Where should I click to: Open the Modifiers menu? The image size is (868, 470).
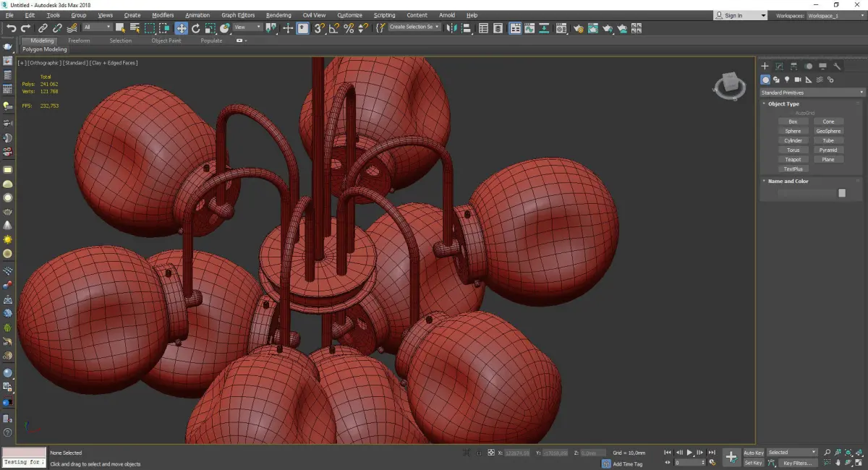pyautogui.click(x=163, y=15)
